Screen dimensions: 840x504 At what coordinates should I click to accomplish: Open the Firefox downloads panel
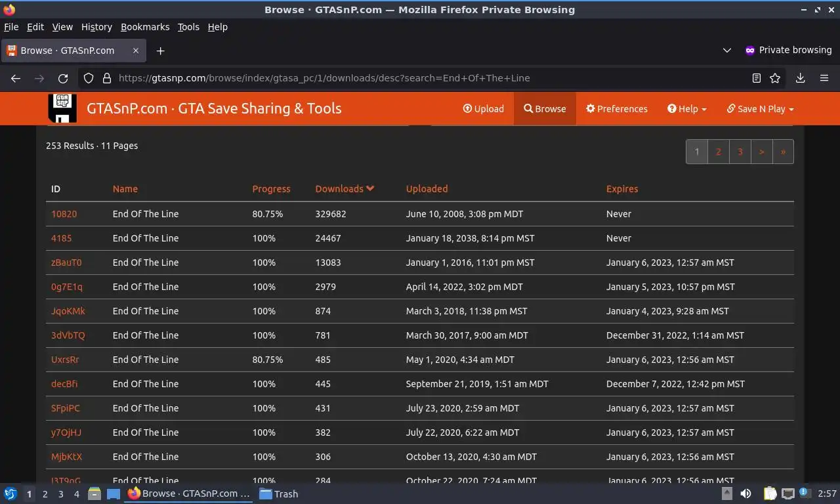tap(801, 78)
